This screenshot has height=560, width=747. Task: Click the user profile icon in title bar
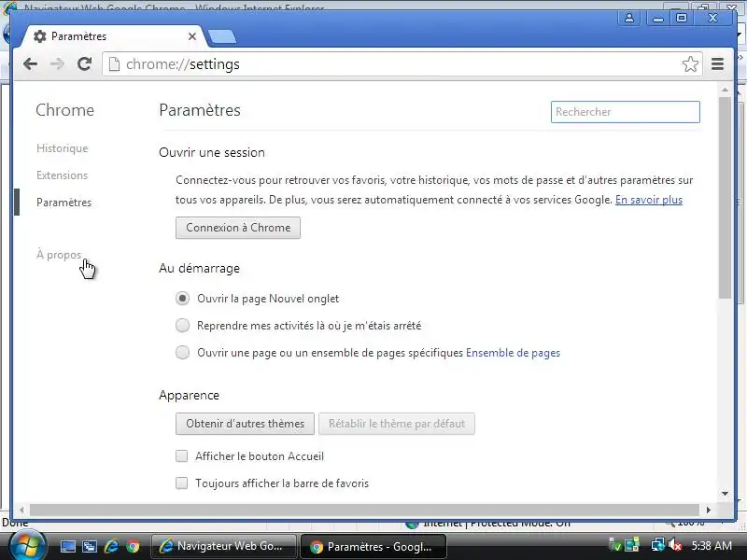(x=628, y=18)
